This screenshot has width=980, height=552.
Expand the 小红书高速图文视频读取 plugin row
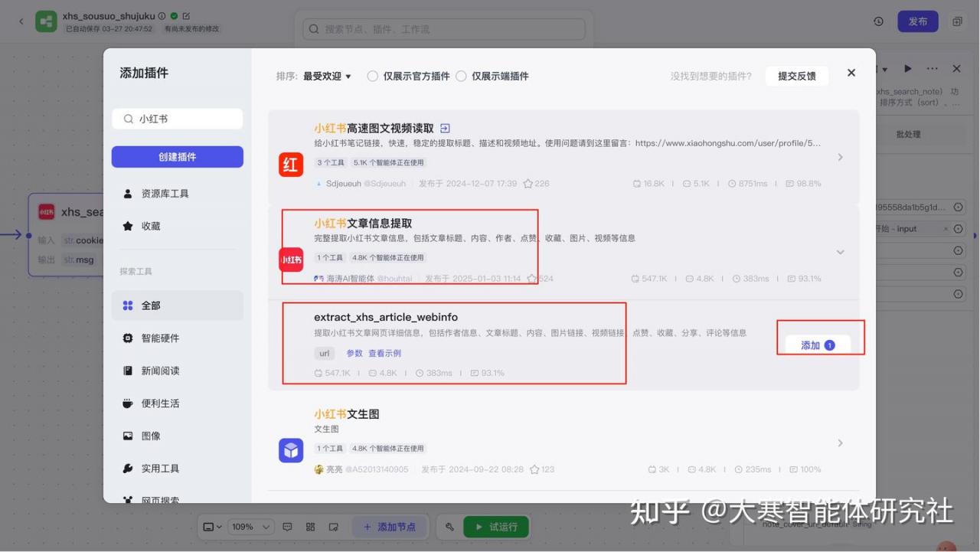[x=840, y=157]
